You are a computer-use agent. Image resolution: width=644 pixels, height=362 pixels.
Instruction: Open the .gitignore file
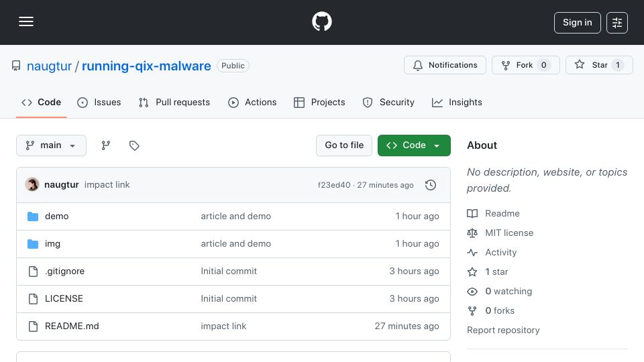[64, 271]
